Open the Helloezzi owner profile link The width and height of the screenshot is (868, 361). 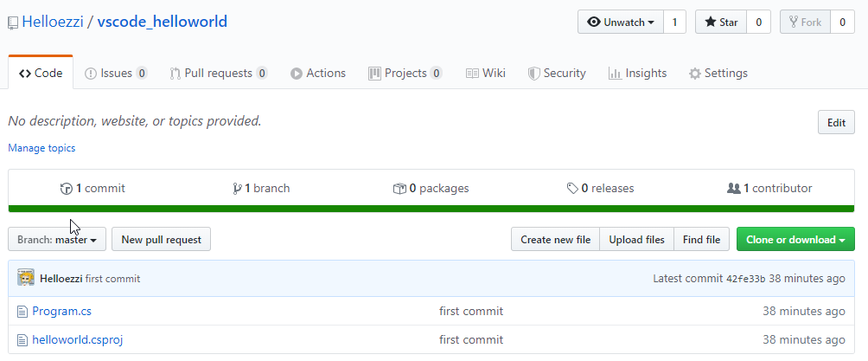[53, 22]
